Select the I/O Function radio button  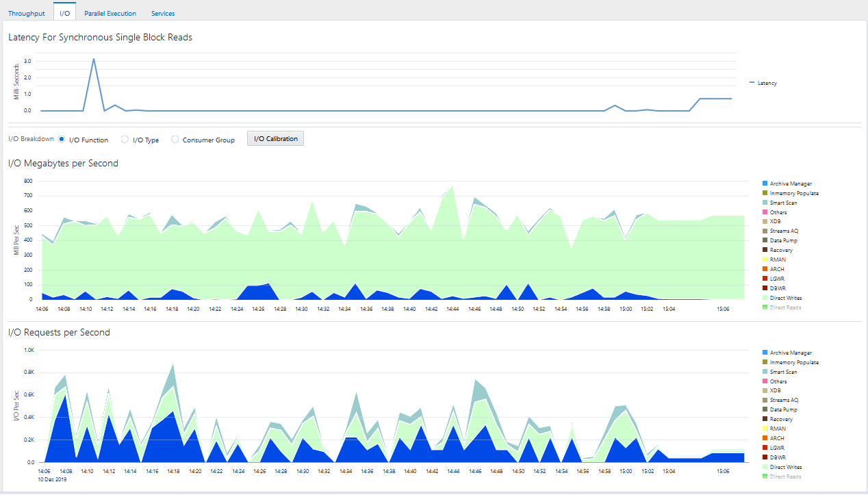pyautogui.click(x=62, y=140)
